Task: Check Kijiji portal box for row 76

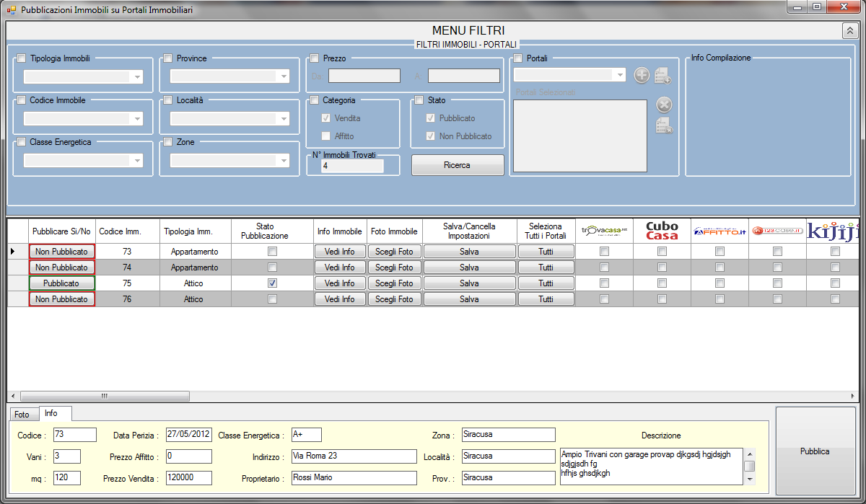Action: 835,299
